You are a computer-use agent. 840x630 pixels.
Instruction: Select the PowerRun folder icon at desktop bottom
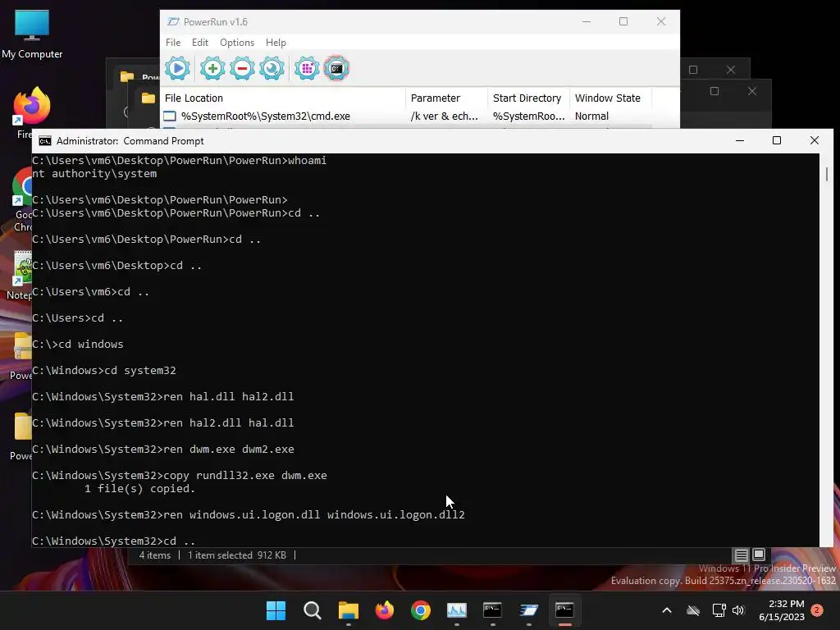click(21, 436)
